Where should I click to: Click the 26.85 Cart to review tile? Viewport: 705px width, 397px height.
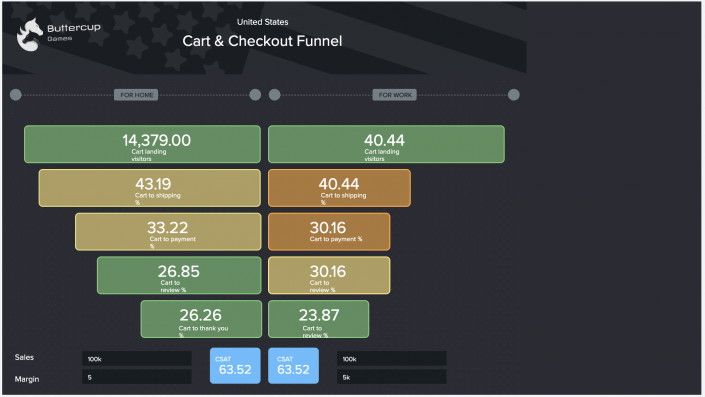click(x=179, y=275)
